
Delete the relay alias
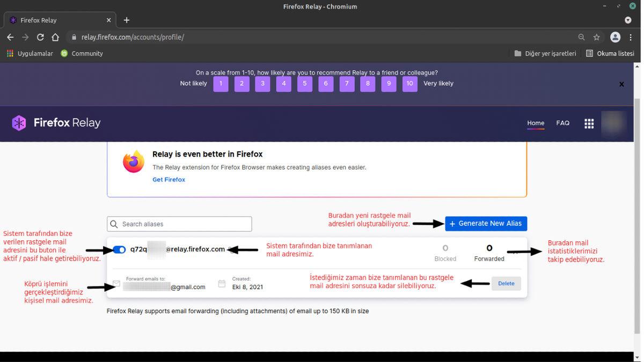pos(506,283)
